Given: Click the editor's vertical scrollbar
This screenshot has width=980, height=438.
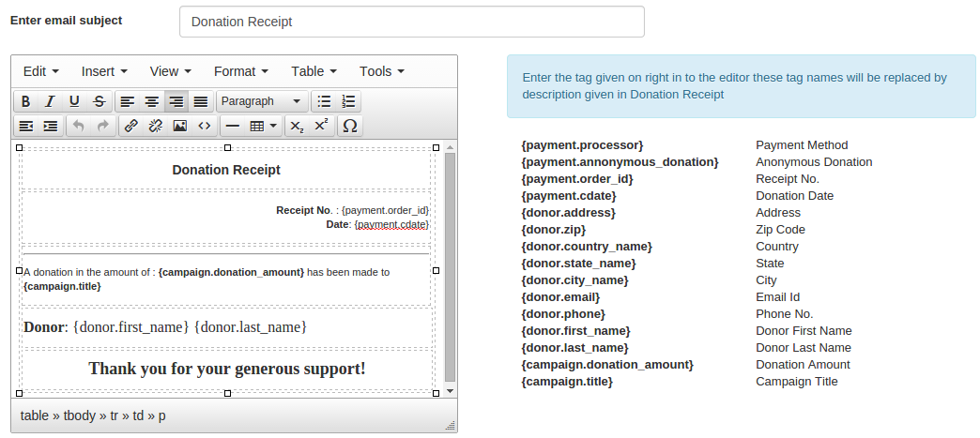Looking at the screenshot, I should pyautogui.click(x=450, y=267).
